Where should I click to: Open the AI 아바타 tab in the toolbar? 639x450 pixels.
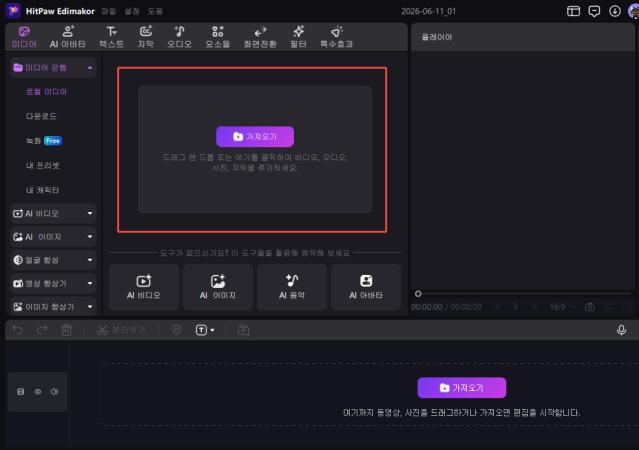pos(68,37)
